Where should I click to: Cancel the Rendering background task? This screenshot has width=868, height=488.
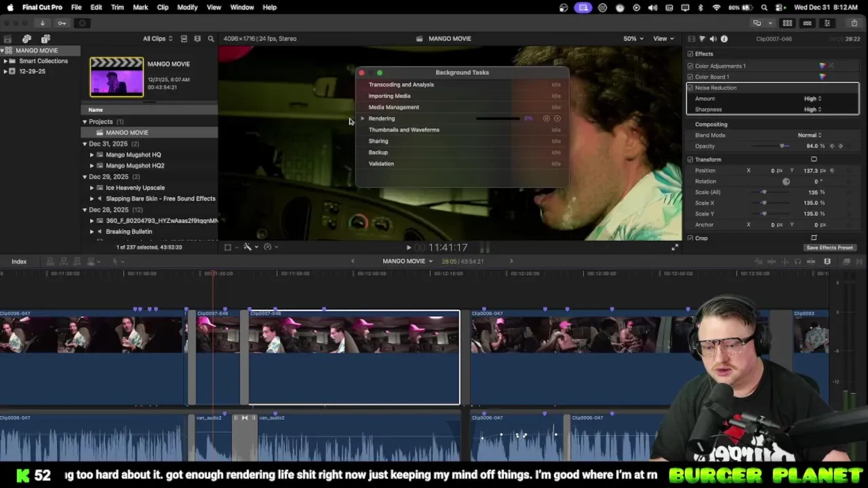[x=557, y=119]
